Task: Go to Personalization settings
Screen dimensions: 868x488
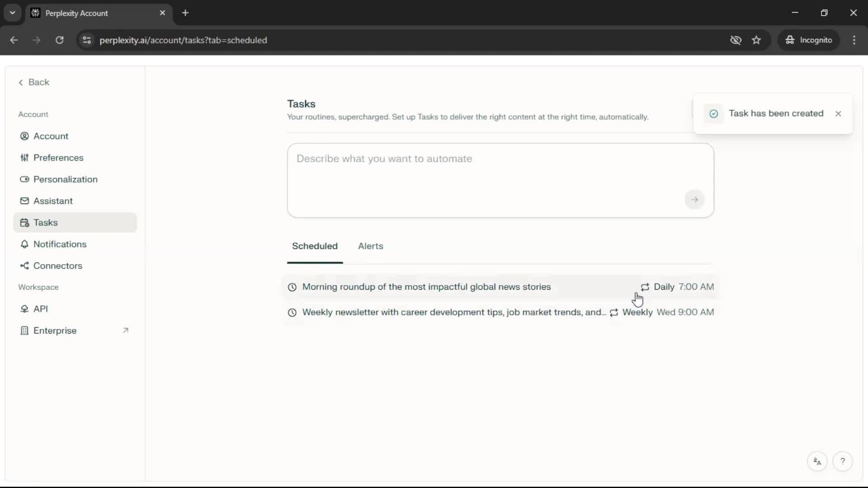Action: pos(65,179)
